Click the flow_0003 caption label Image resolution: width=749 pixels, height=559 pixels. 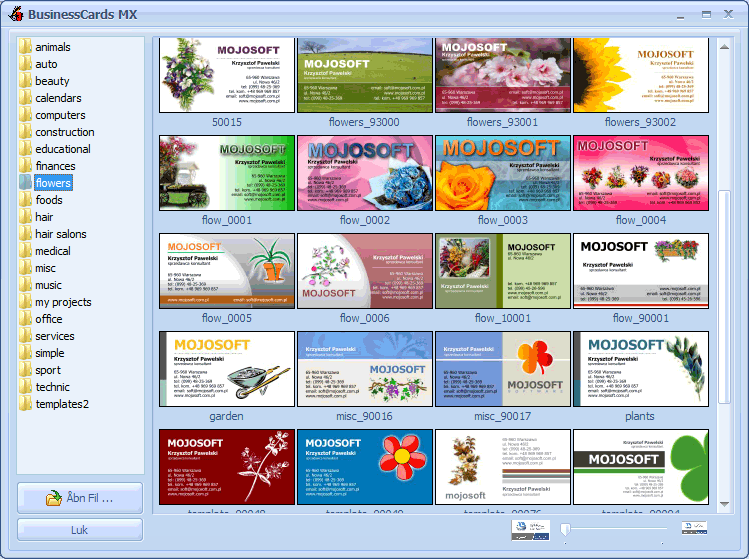point(503,220)
